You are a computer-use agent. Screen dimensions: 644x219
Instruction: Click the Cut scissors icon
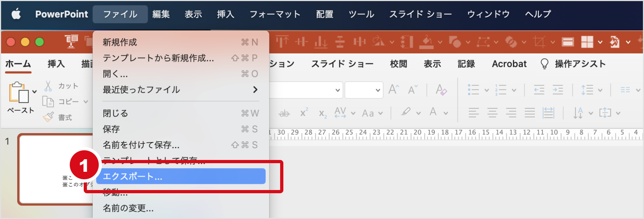48,86
